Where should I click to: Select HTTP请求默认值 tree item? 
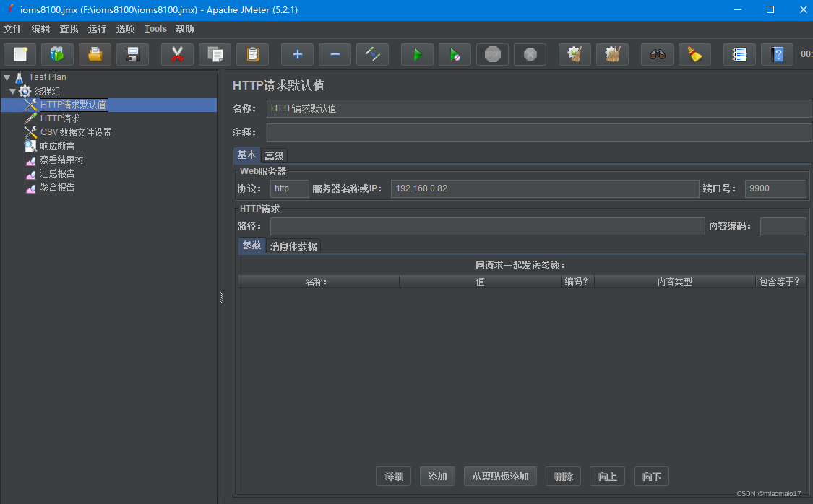coord(74,105)
